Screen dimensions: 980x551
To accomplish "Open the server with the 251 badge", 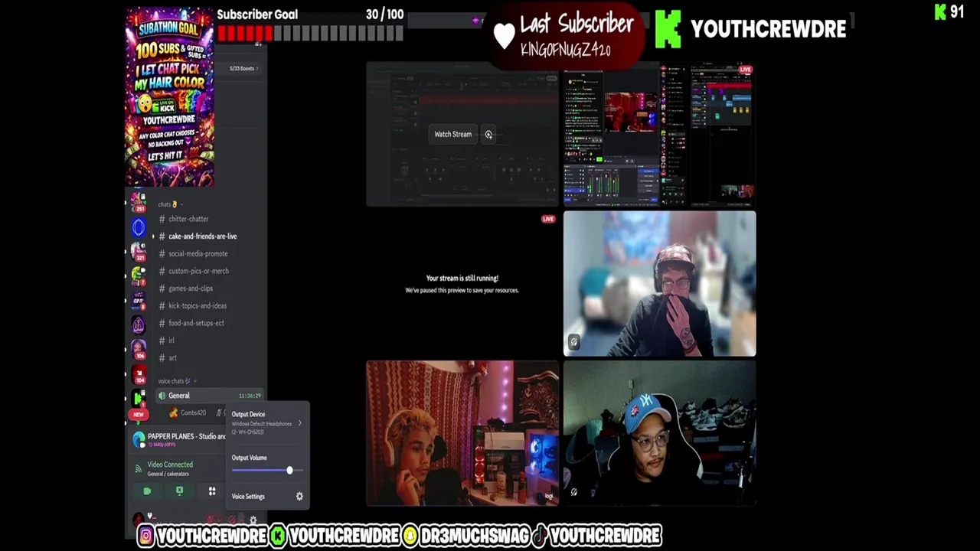I will 139,202.
